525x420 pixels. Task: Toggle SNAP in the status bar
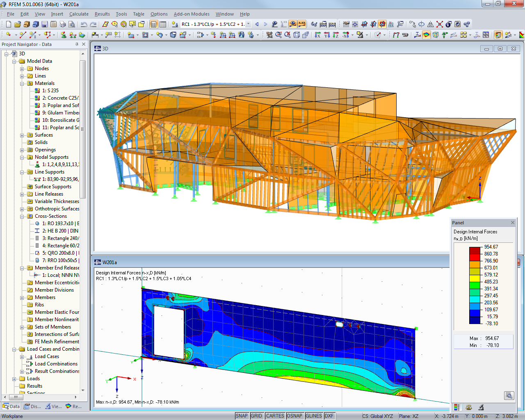[242, 415]
